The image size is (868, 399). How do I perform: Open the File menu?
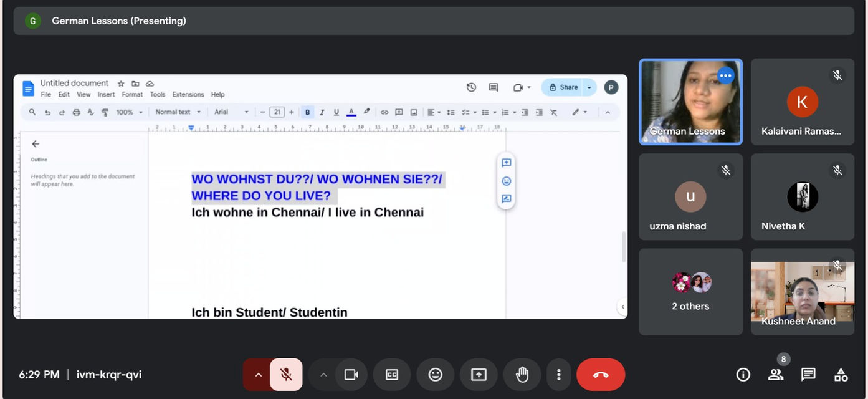[46, 95]
